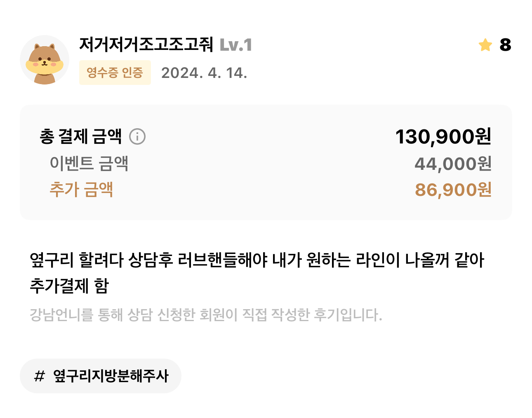Open the 옆구리지방분해주사 hashtag chip
This screenshot has width=532, height=418.
click(101, 376)
